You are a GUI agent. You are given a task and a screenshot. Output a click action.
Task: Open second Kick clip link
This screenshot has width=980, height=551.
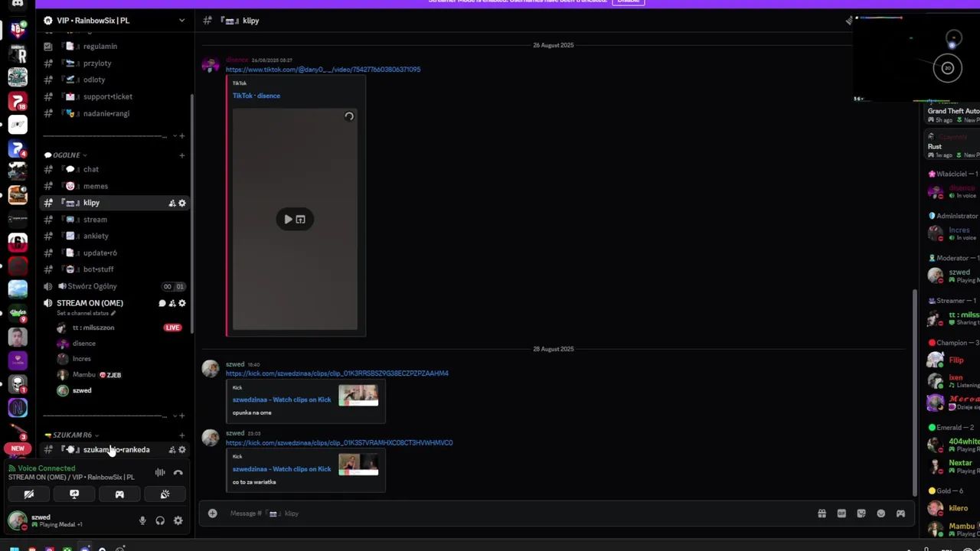(x=339, y=443)
